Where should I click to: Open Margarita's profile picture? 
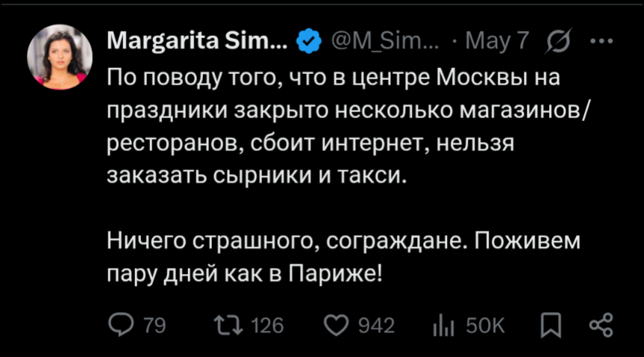pyautogui.click(x=60, y=58)
